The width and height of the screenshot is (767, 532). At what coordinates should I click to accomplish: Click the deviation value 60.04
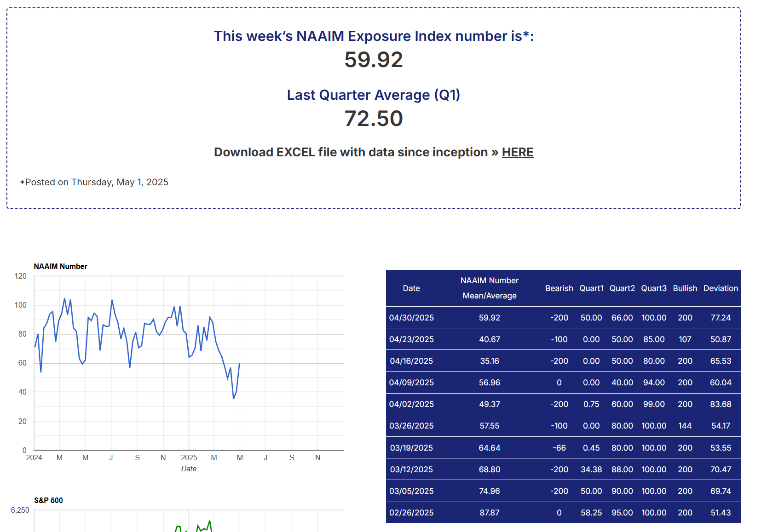(721, 383)
